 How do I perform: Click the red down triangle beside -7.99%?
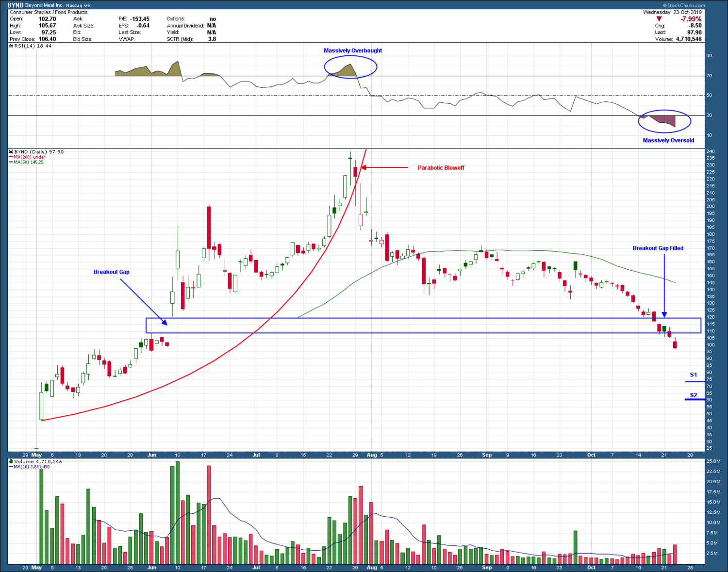[x=659, y=19]
